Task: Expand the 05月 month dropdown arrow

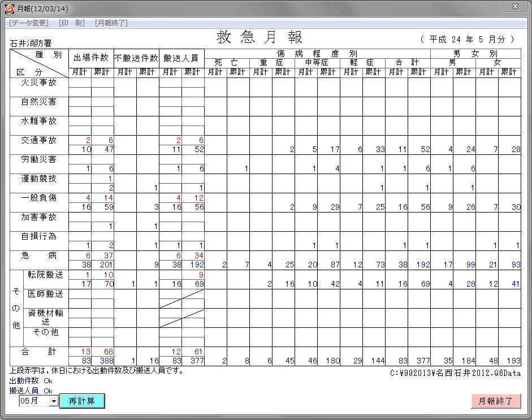Action: pyautogui.click(x=54, y=401)
